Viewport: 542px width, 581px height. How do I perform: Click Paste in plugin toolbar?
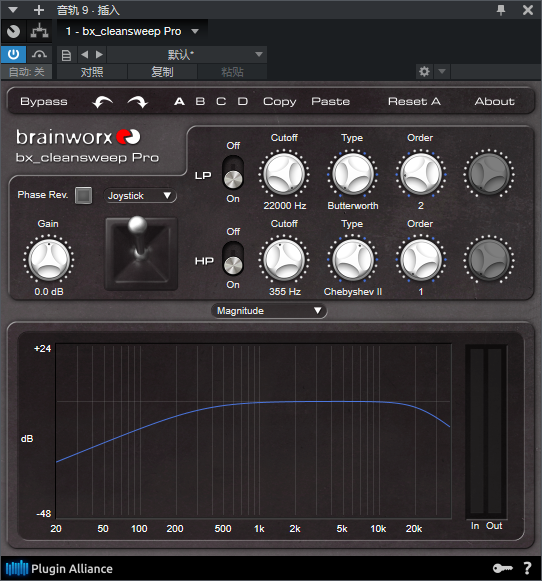coord(330,101)
